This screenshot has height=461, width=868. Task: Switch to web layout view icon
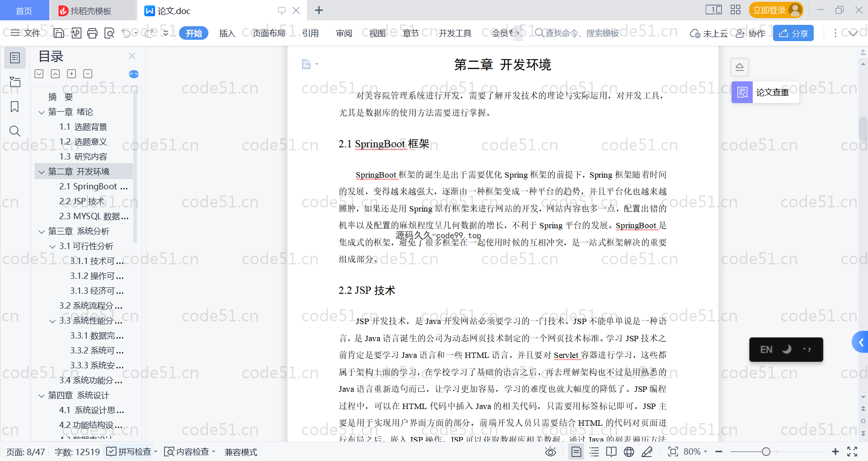click(629, 452)
